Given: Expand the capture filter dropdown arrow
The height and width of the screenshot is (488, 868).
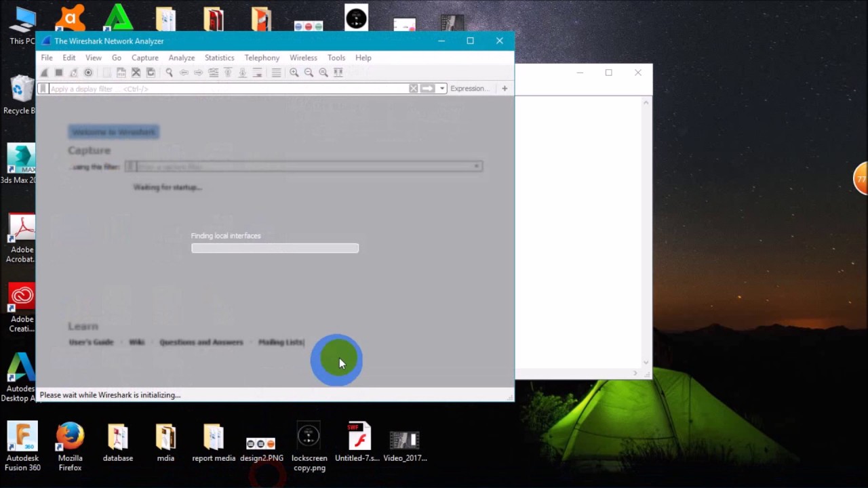Looking at the screenshot, I should [x=477, y=167].
